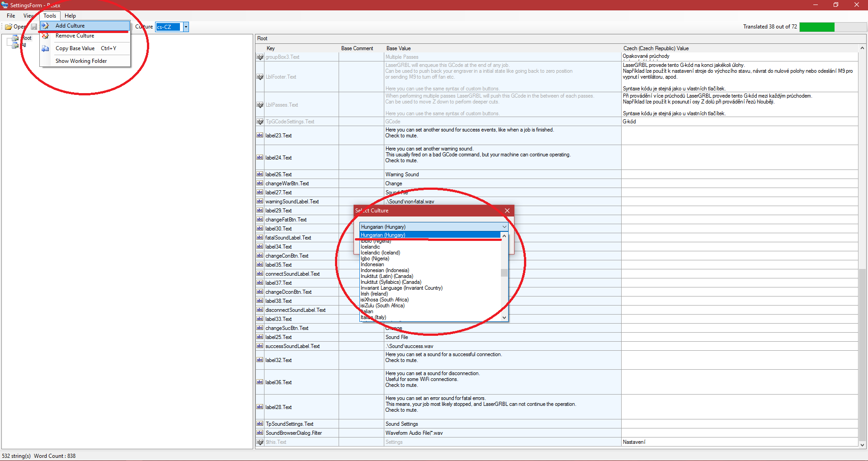
Task: Click the Base Value column header
Action: coord(503,48)
